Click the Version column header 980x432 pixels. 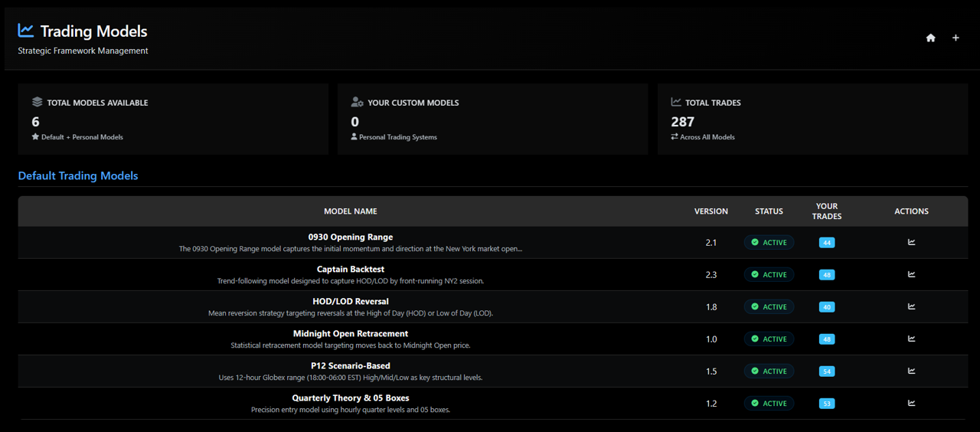pos(711,211)
